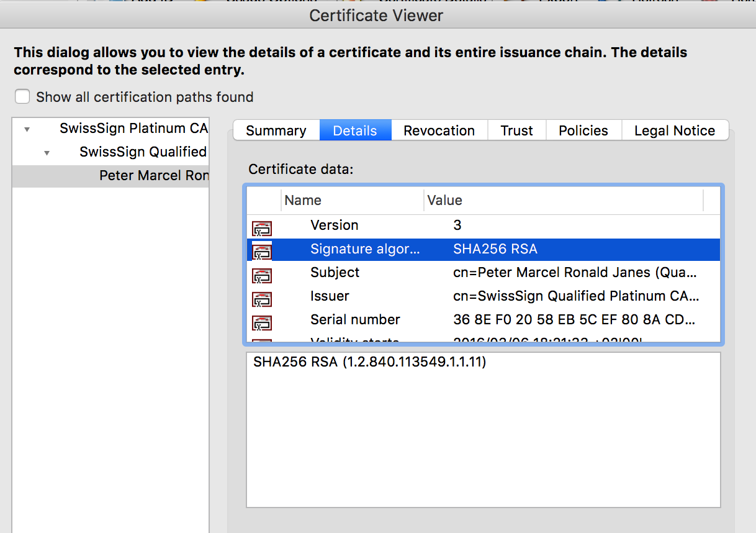
Task: Click the certificate icon beside Signature algorithm
Action: (262, 251)
